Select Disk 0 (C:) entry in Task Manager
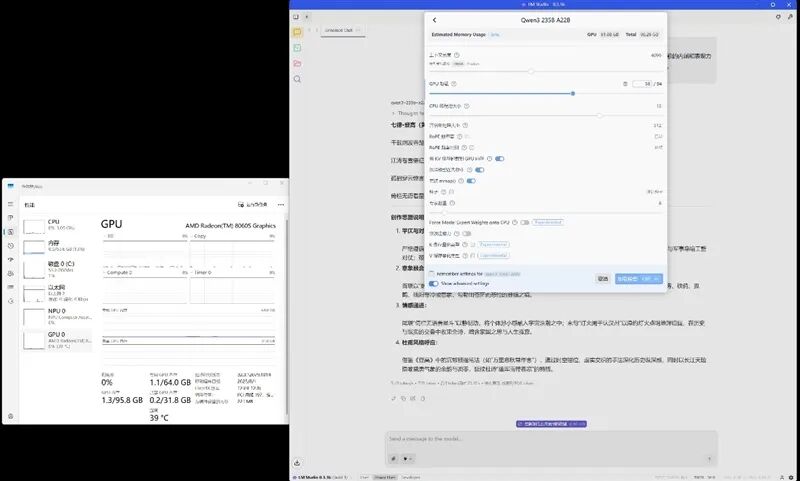This screenshot has width=800, height=481. [x=57, y=269]
